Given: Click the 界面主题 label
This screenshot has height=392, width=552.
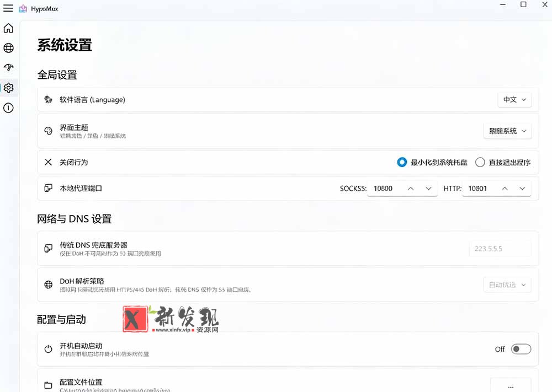Looking at the screenshot, I should 74,127.
